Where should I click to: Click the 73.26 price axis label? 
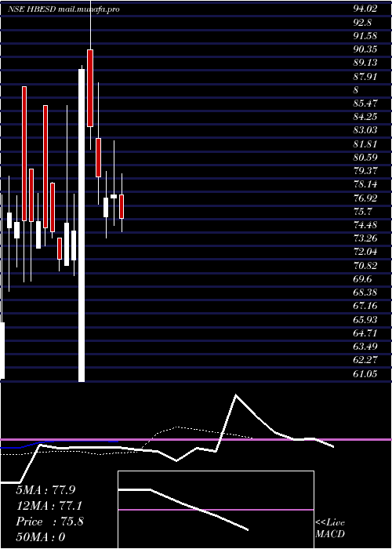tap(365, 238)
